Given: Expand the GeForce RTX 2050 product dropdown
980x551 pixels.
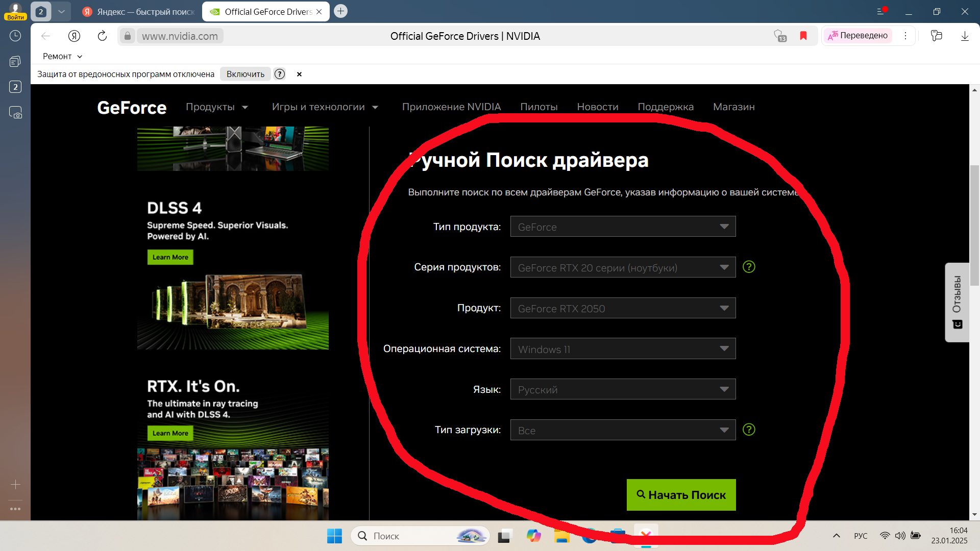Looking at the screenshot, I should (x=623, y=308).
